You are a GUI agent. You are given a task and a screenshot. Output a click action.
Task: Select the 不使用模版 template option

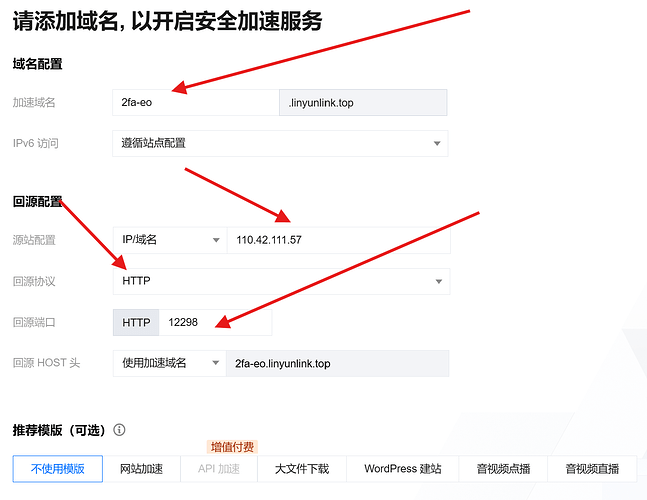58,468
